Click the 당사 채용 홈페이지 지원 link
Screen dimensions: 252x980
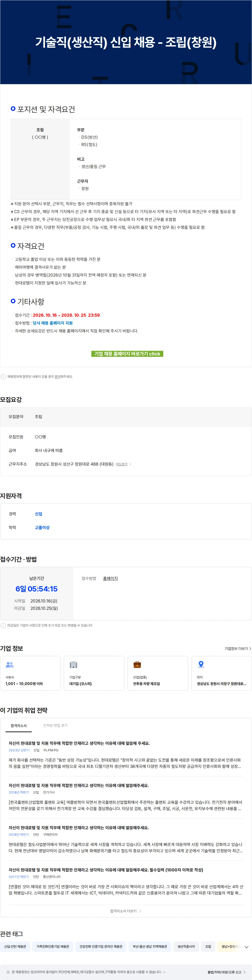(x=52, y=323)
